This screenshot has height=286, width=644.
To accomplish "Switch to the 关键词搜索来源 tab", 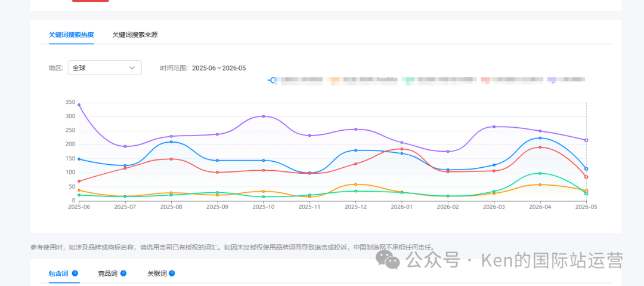I will point(135,35).
